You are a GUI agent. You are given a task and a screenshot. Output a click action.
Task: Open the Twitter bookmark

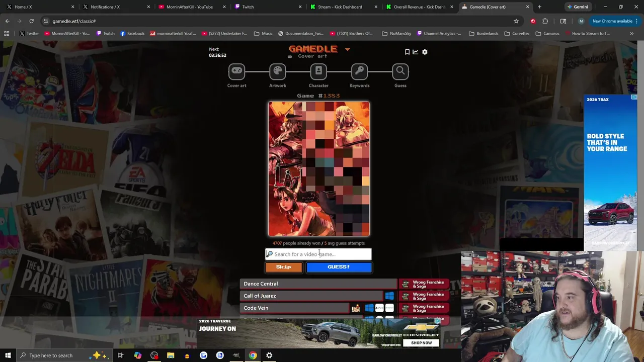29,34
